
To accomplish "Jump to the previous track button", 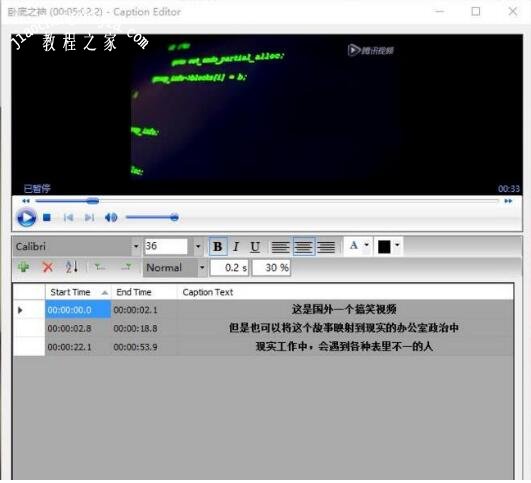I will (x=68, y=217).
